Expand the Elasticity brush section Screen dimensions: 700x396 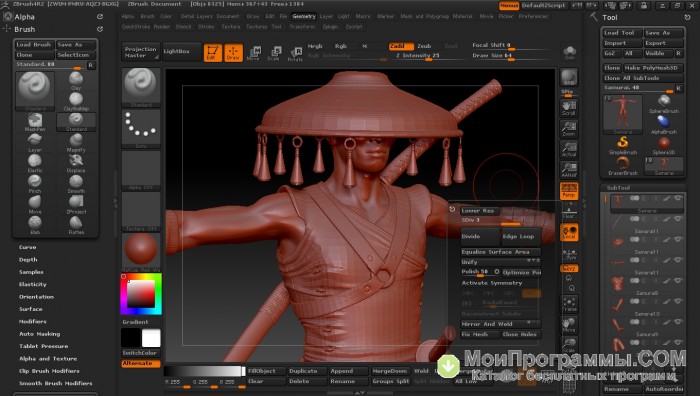[33, 284]
